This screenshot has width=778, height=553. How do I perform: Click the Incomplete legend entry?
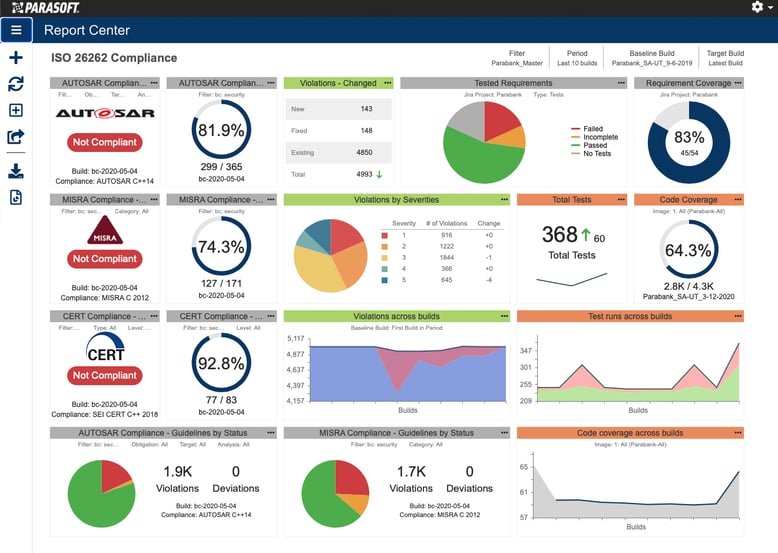pos(594,137)
